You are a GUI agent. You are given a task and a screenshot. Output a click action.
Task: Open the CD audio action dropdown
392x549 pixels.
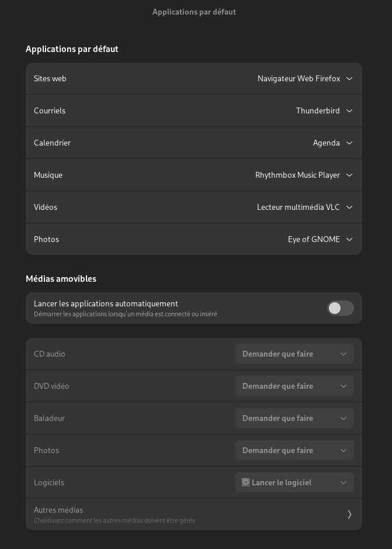pos(294,354)
